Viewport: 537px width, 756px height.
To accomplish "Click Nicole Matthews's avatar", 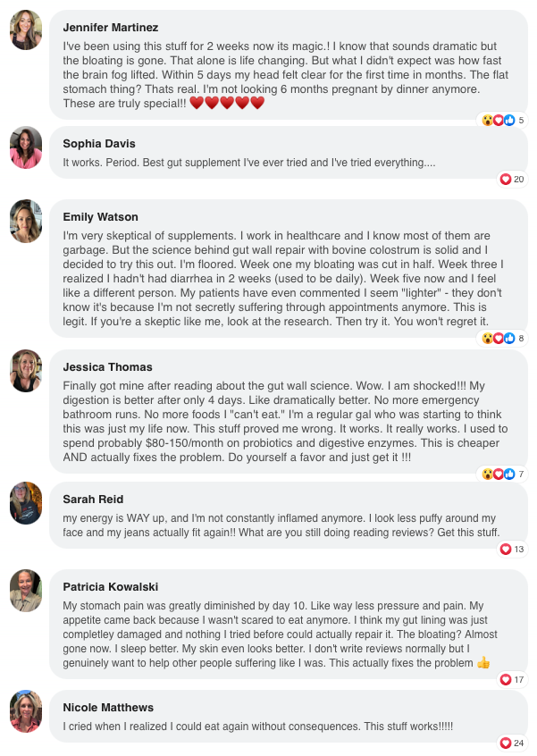I will [x=26, y=711].
